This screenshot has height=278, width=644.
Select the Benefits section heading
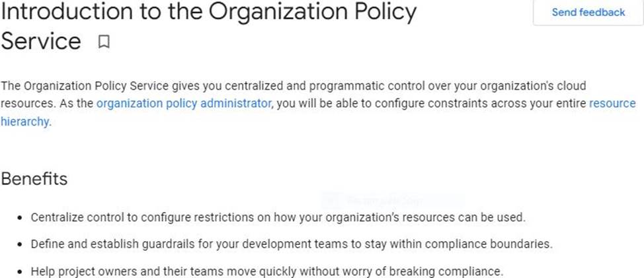click(x=34, y=179)
